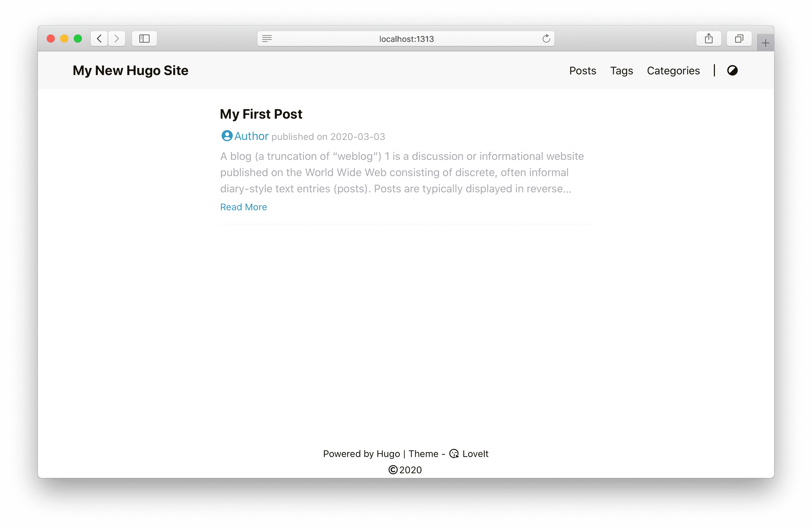Open the Posts navigation menu item

click(582, 70)
